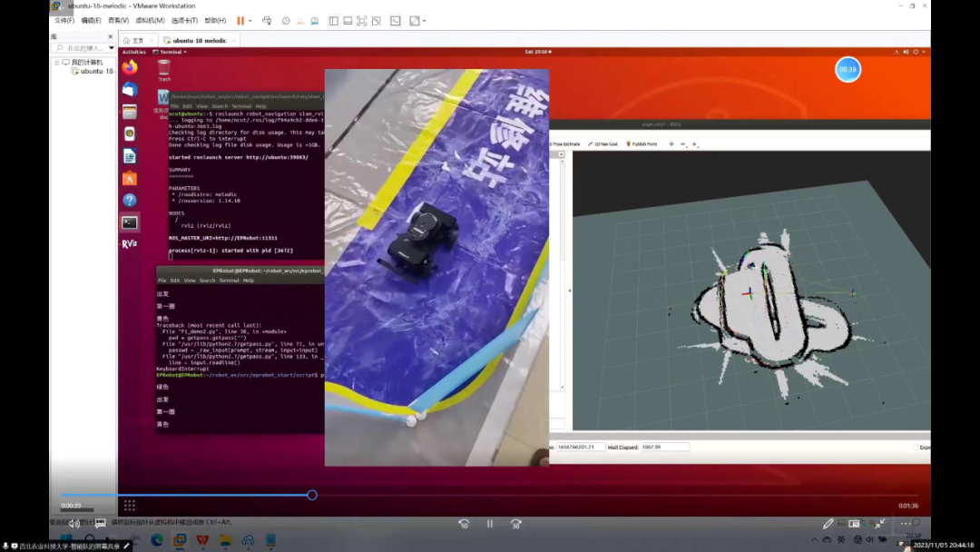Collapse the 我的计算机 tree node
This screenshot has width=980, height=552.
57,62
